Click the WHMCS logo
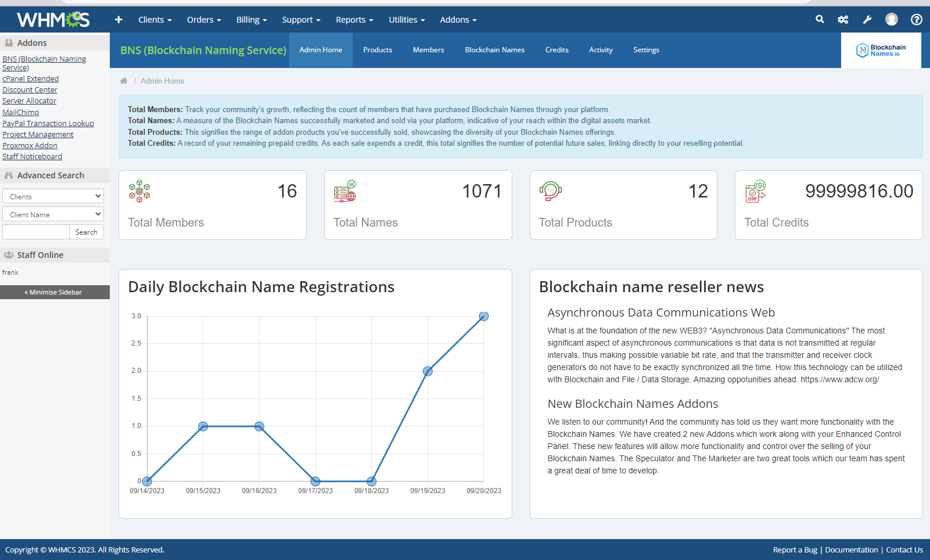The image size is (930, 560). (53, 20)
